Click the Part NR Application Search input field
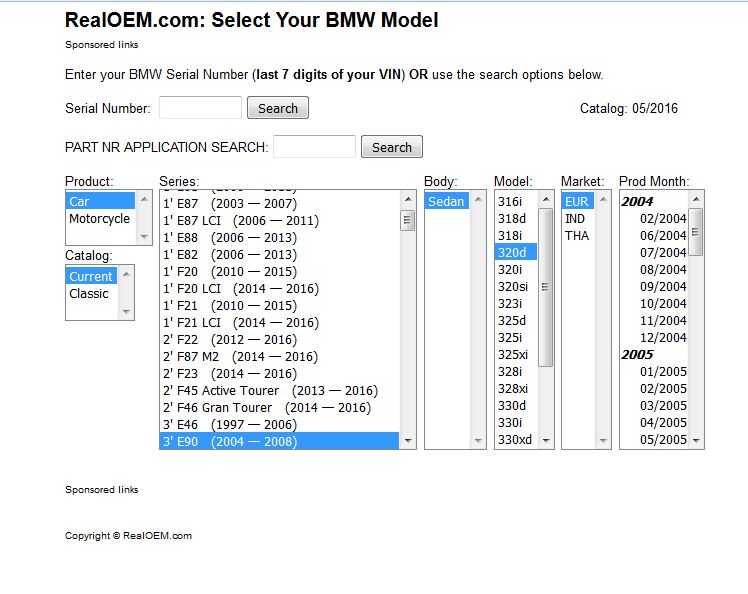The height and width of the screenshot is (594, 748). click(314, 146)
